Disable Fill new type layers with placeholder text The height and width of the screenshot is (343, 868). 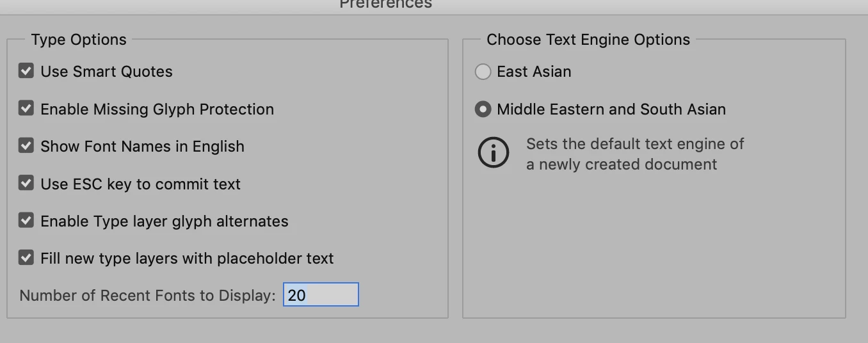click(26, 258)
